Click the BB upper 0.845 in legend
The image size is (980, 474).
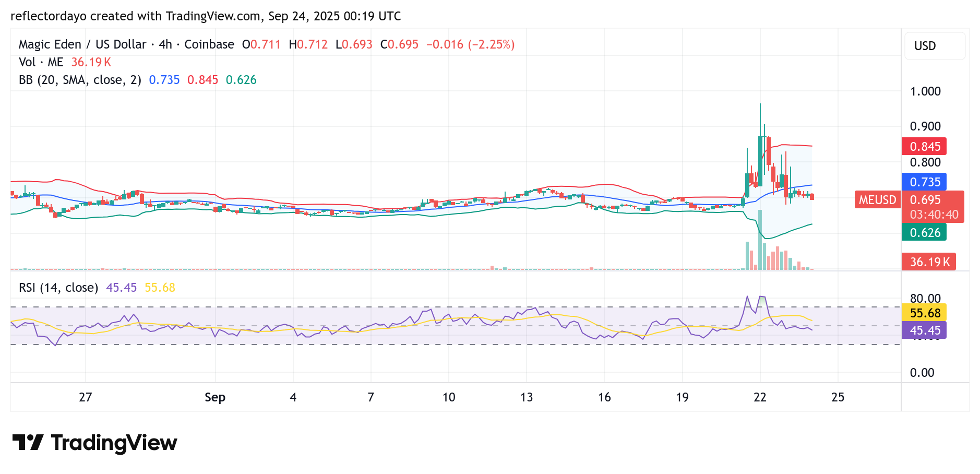pyautogui.click(x=203, y=80)
